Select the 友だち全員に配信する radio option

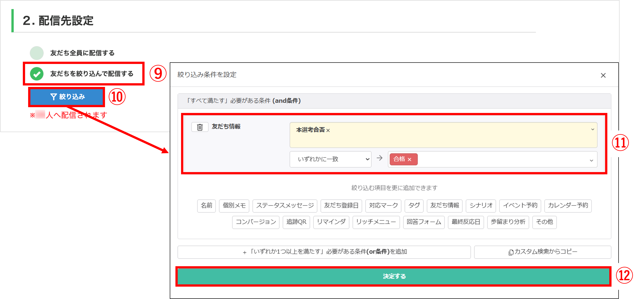coord(37,53)
